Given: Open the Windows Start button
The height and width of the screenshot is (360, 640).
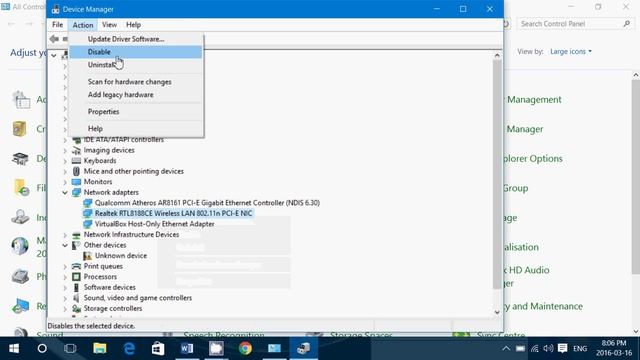Looking at the screenshot, I should click(14, 349).
